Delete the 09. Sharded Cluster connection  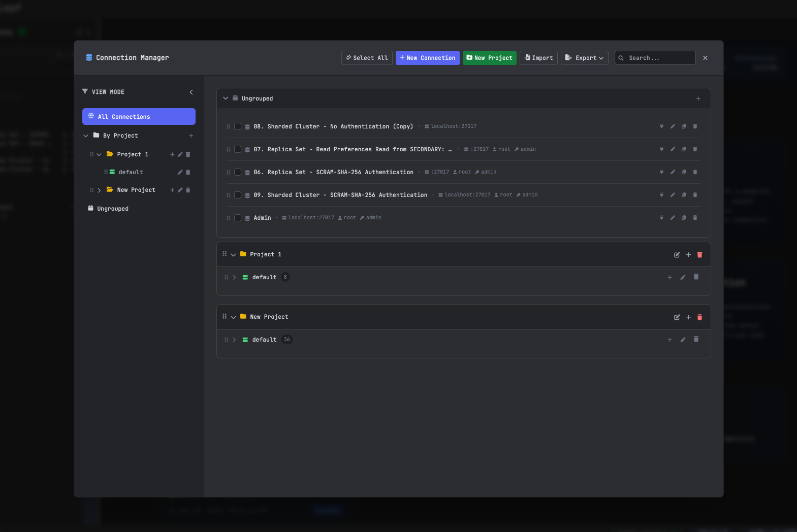[695, 195]
